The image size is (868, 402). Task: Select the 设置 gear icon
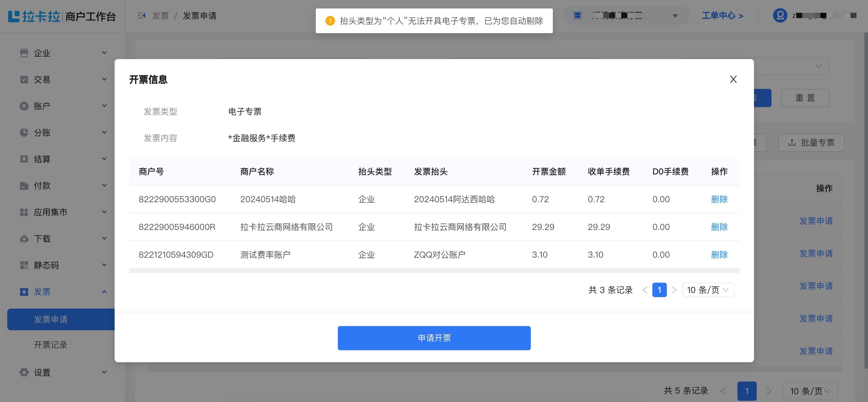coord(24,372)
